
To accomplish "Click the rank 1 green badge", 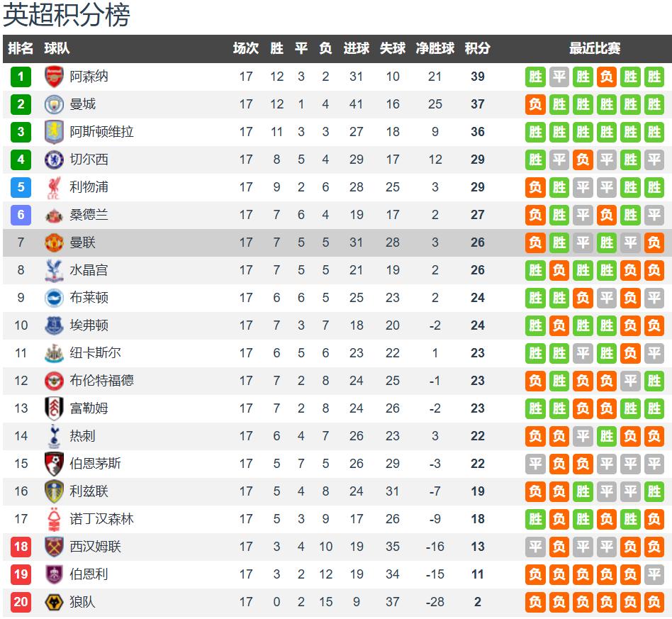I will (x=21, y=77).
